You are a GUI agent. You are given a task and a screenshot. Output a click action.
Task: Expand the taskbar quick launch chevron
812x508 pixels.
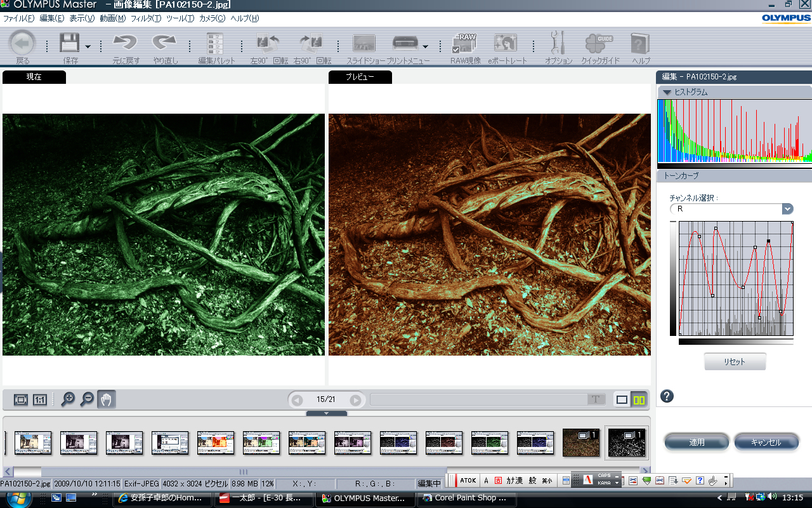coord(95,494)
